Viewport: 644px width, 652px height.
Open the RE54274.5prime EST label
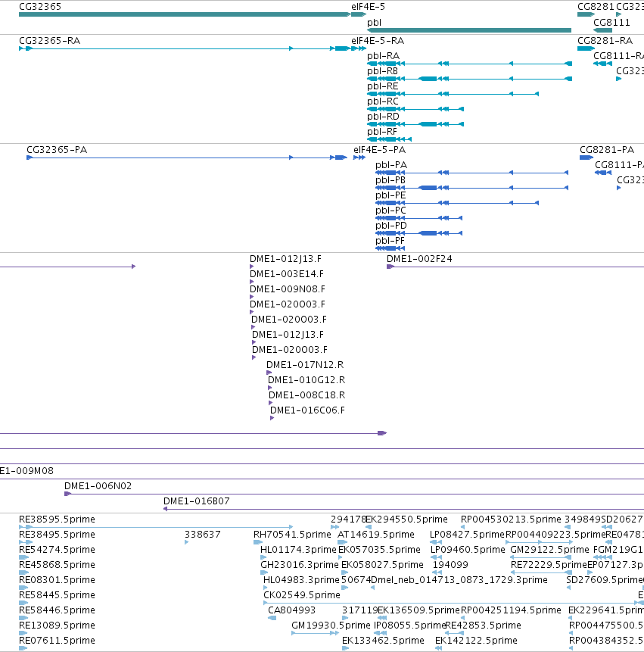57,550
